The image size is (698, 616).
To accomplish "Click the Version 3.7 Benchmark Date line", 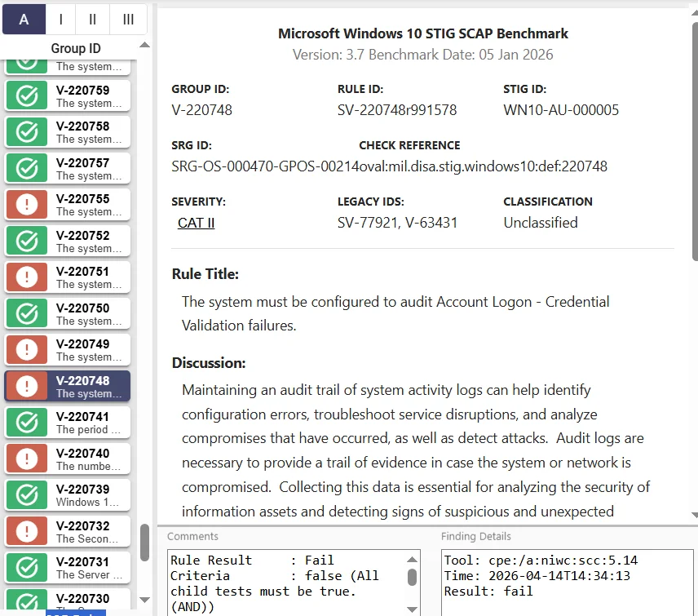I will point(423,55).
